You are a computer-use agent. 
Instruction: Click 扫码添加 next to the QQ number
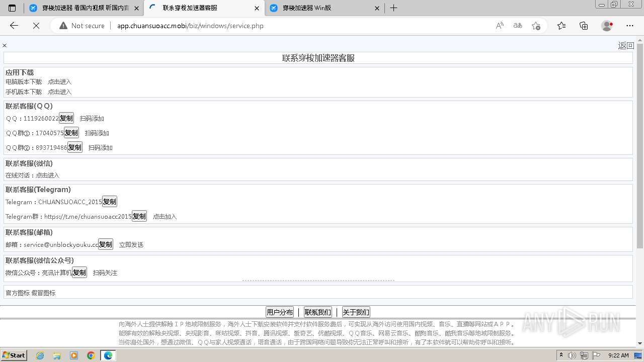[92, 119]
